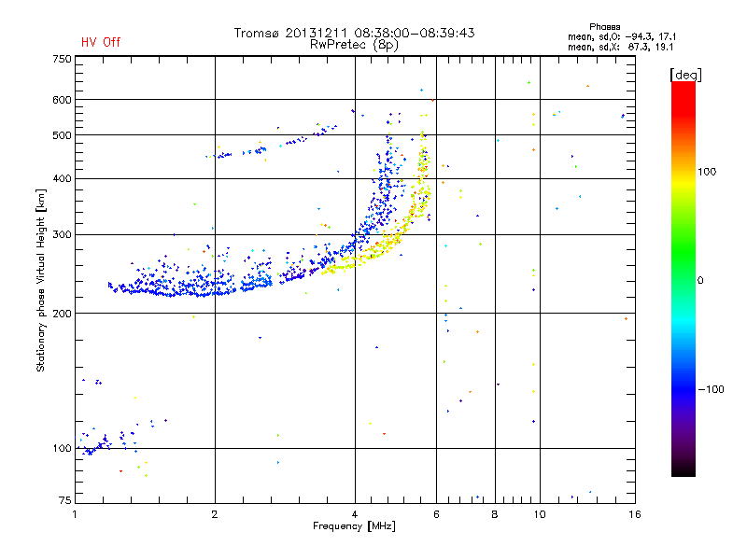
Task: Click the x-axis tick label '10'
Action: point(540,514)
